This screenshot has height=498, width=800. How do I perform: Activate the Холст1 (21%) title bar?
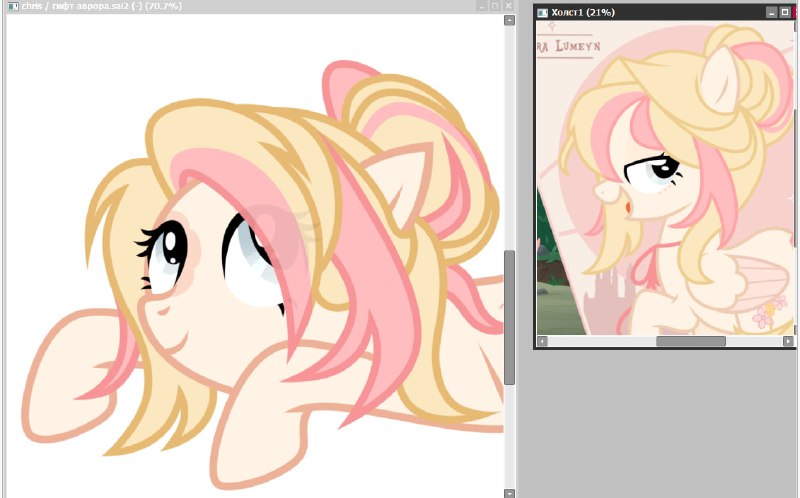pos(655,12)
